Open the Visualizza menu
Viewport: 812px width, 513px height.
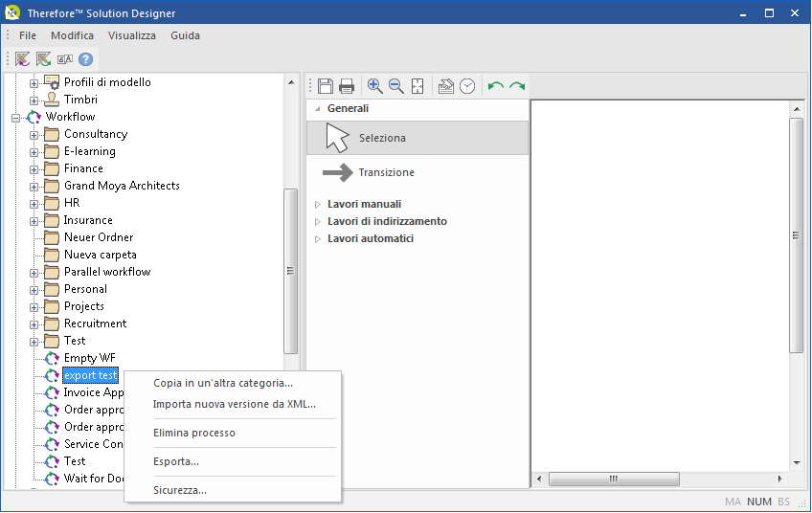(131, 35)
